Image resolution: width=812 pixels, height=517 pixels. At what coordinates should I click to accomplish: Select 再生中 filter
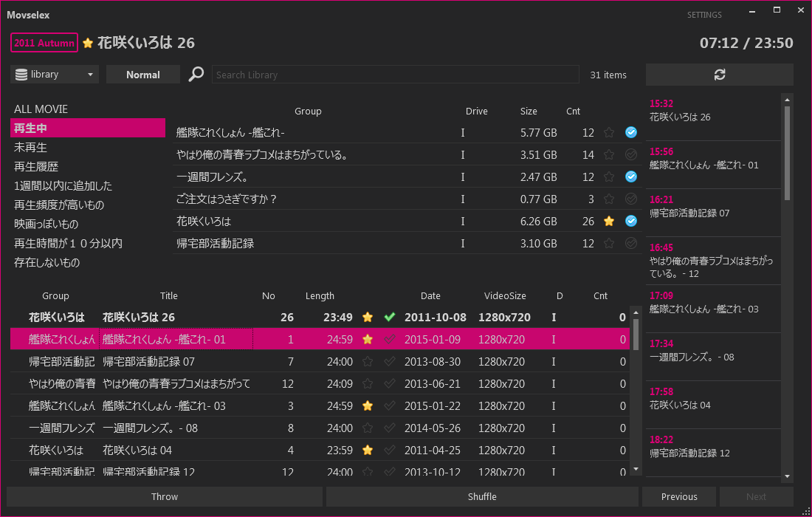click(x=88, y=128)
